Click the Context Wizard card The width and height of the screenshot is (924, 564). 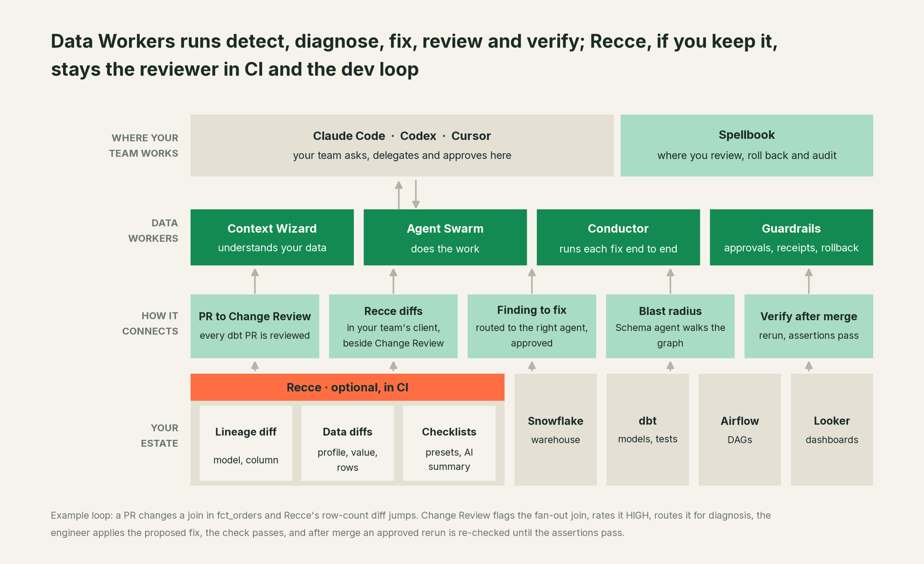tap(272, 238)
